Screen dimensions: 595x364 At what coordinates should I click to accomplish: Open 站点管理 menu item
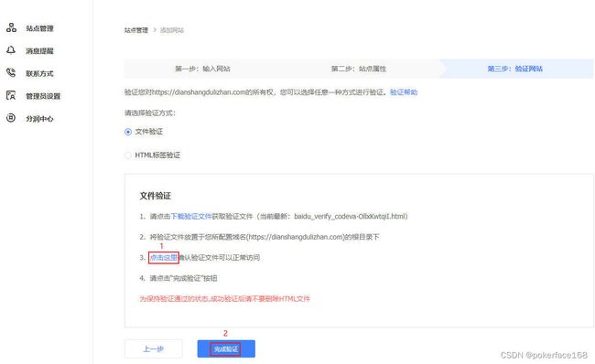[x=39, y=28]
